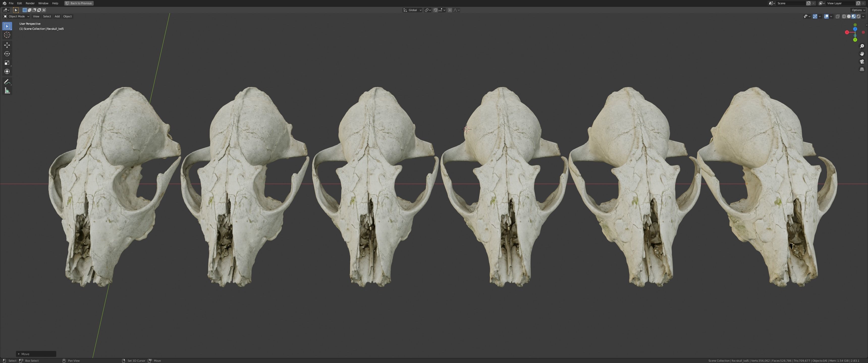Open the gizmo options dropdown arrow
Screen dimensions: 868x363
click(820, 16)
